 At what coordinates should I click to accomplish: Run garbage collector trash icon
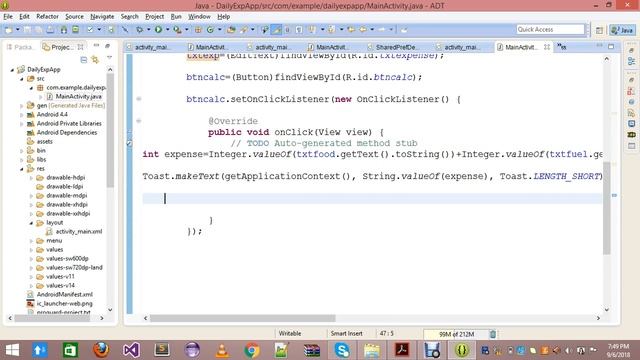pos(493,334)
